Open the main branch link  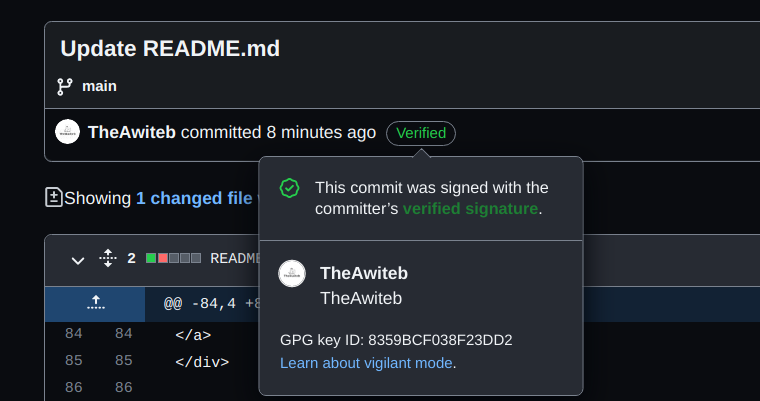coord(99,86)
